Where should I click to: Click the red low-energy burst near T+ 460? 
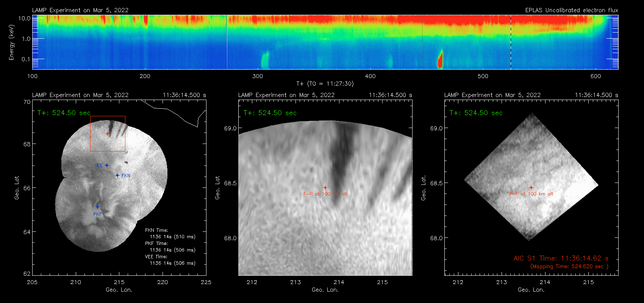440,59
